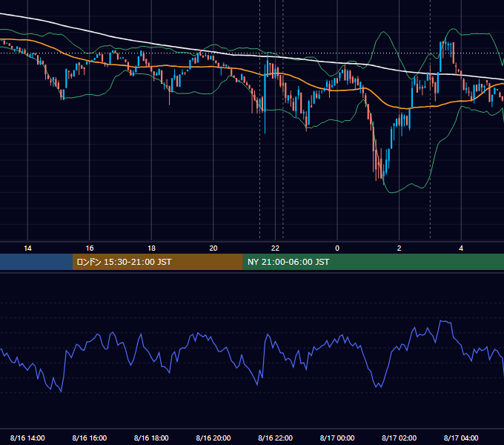Click the hour label 0 on the time axis
The height and width of the screenshot is (445, 504).
coord(337,248)
